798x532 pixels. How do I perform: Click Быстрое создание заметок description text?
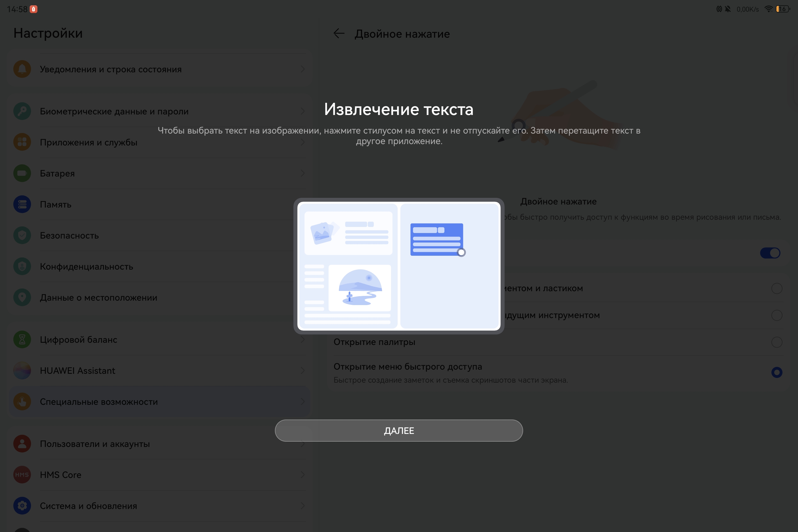451,380
